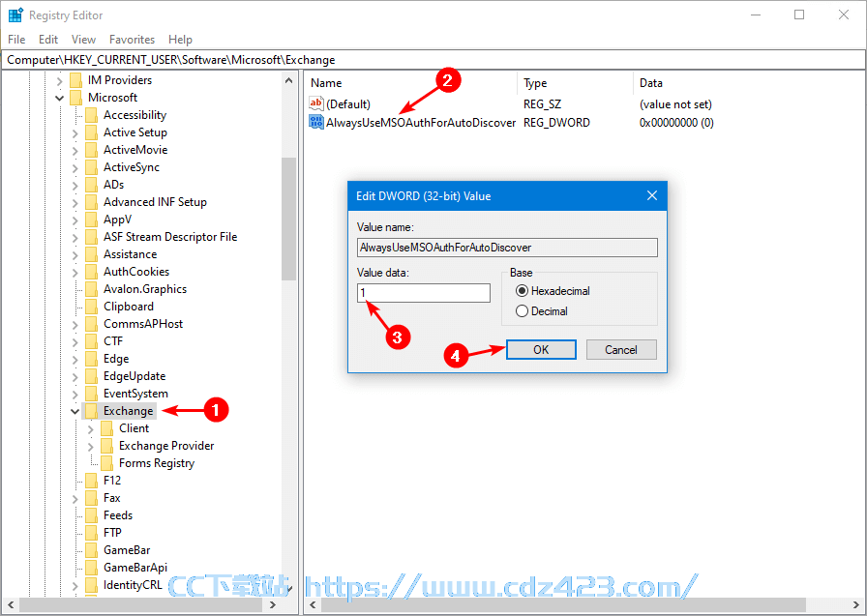Cancel the Edit DWORD dialog
This screenshot has height=616, width=867.
coord(621,350)
